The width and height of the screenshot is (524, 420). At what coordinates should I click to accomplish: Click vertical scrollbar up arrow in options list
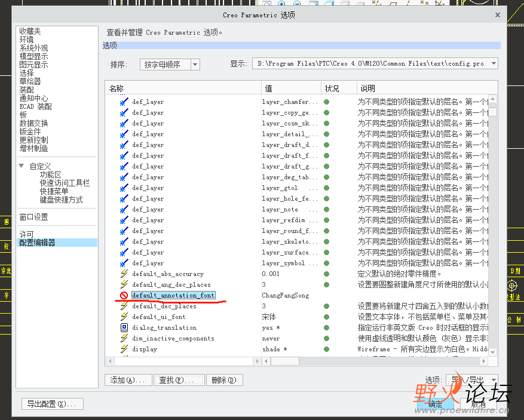click(492, 99)
